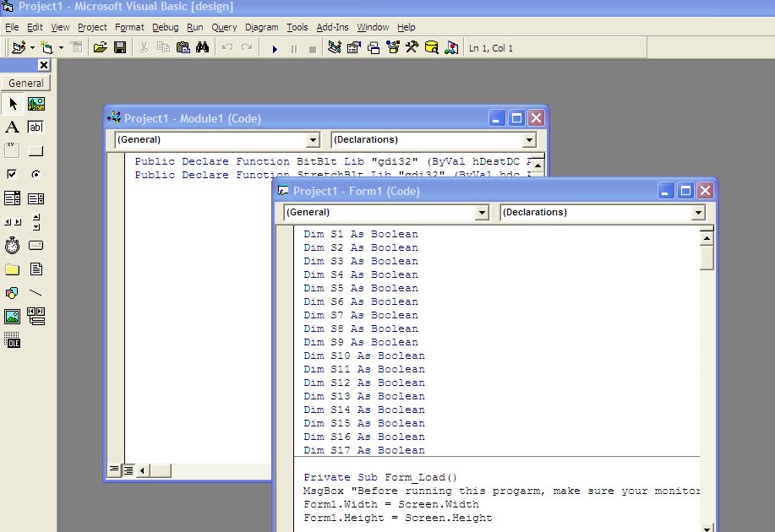Open a project via the Open Project icon
This screenshot has height=532, width=775.
[x=99, y=47]
